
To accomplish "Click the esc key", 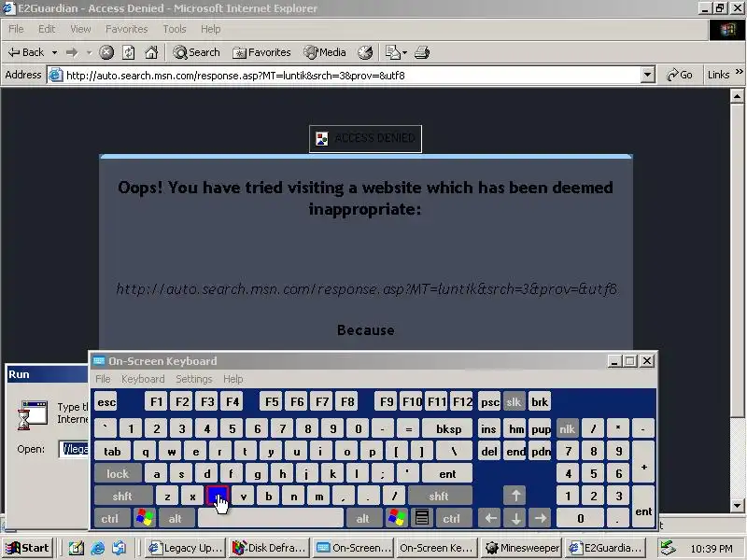I will (106, 402).
